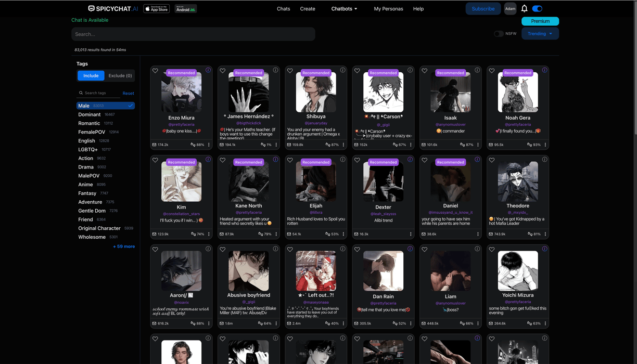Viewport: 637px width, 364px height.
Task: Favorite the Abusive boyfriend card heart
Action: 222,250
